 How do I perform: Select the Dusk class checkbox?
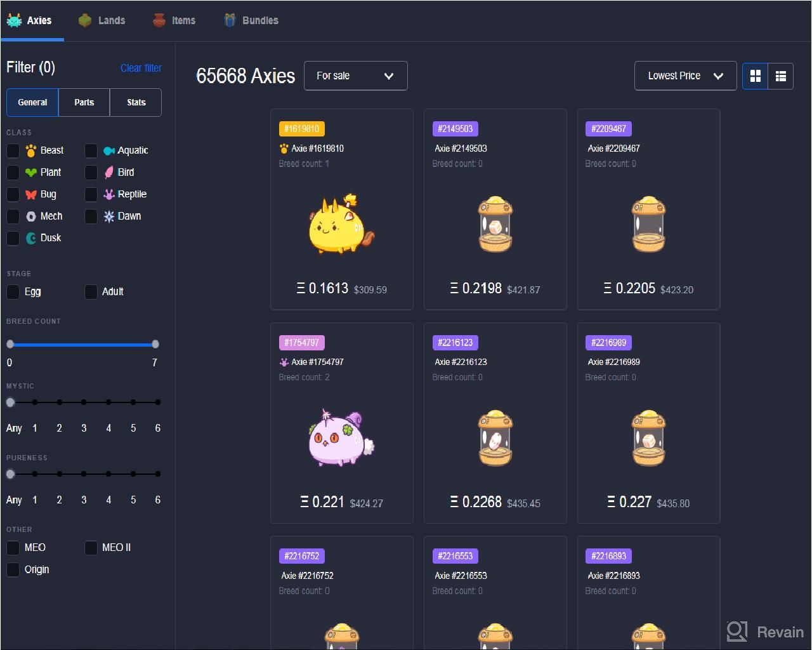[x=13, y=238]
